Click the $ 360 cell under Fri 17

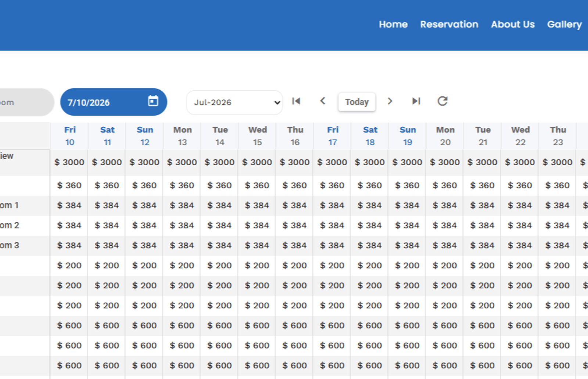(x=332, y=185)
